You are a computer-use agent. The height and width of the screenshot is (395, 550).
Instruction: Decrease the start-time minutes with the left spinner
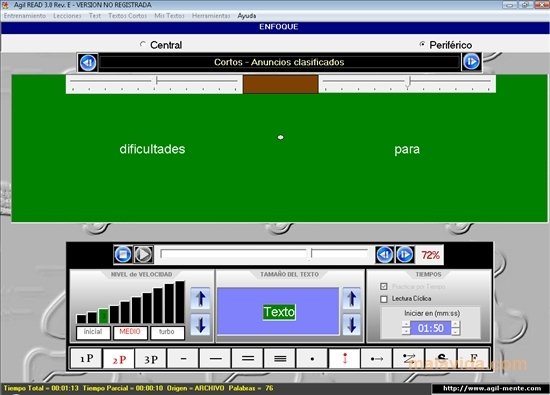click(406, 331)
